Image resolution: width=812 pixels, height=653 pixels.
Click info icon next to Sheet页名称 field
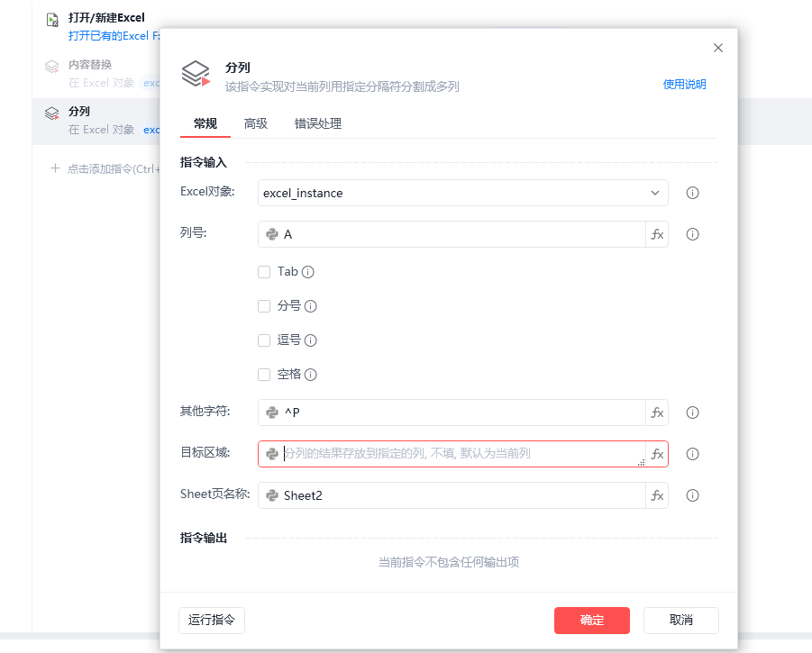pos(692,495)
